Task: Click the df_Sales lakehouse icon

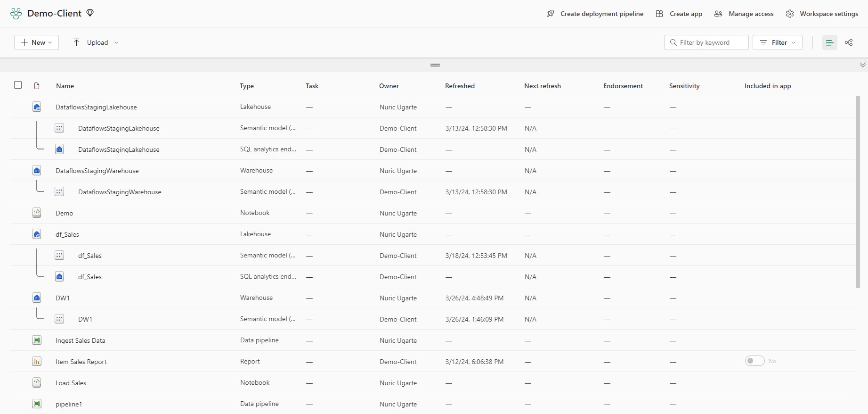Action: pos(37,234)
